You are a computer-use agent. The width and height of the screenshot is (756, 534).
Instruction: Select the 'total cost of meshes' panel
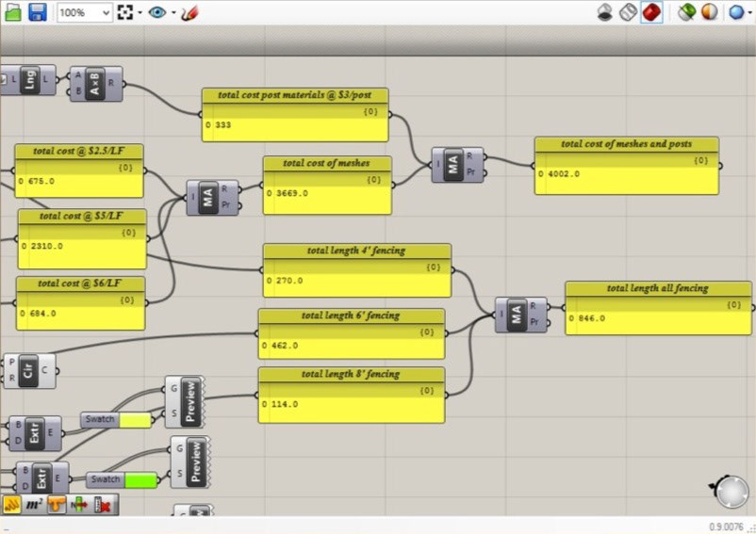[x=327, y=185]
